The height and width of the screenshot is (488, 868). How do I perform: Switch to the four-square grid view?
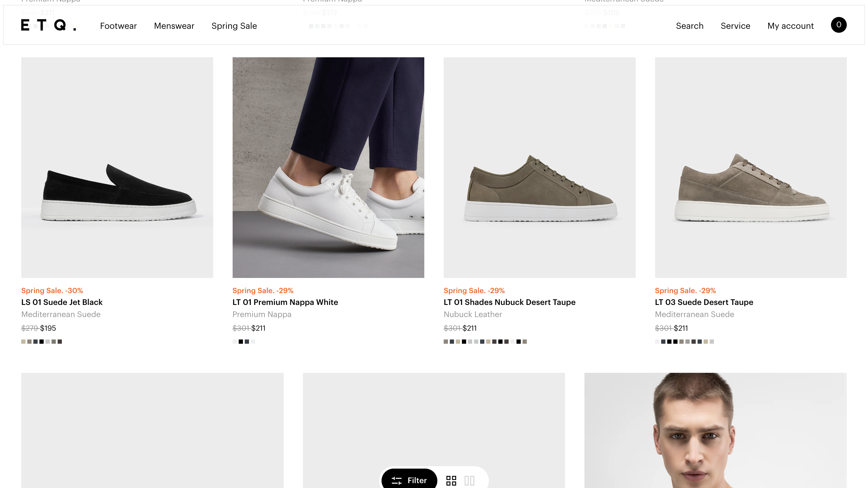pos(451,480)
